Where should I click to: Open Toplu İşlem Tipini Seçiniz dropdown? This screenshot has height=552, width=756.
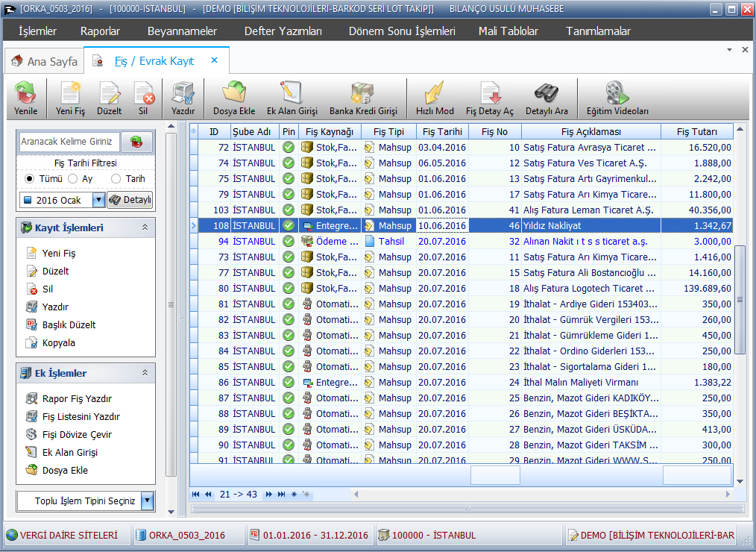(x=148, y=501)
